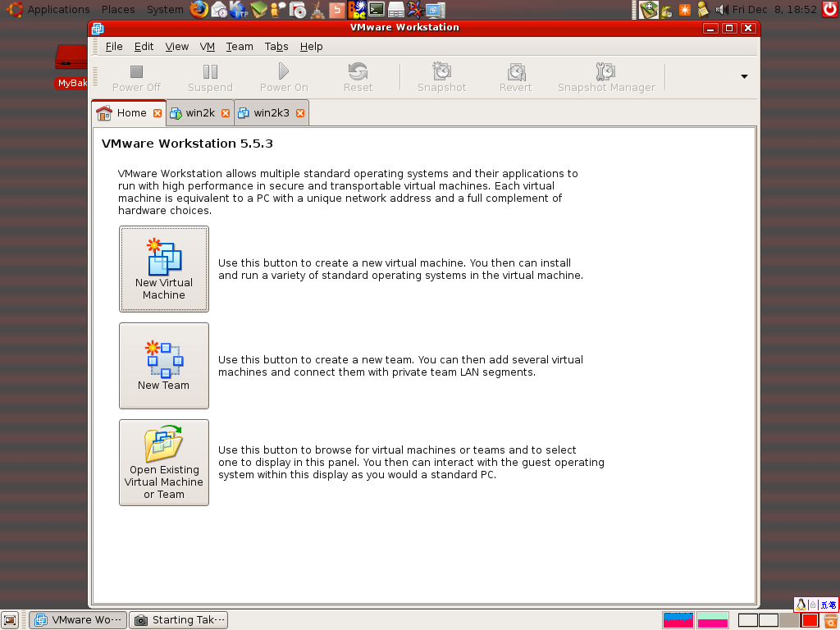This screenshot has width=840, height=630.
Task: Click the blue and pink system monitor applet
Action: [678, 620]
